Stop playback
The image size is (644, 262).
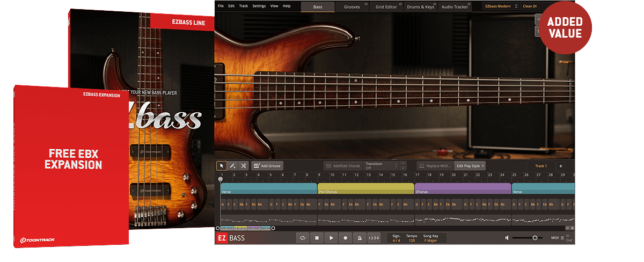click(x=317, y=238)
